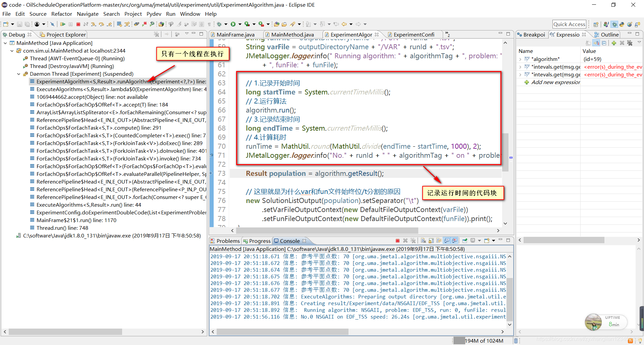Collapse the MainMethod [Java Application] tree node
The image size is (644, 345).
pos(5,43)
